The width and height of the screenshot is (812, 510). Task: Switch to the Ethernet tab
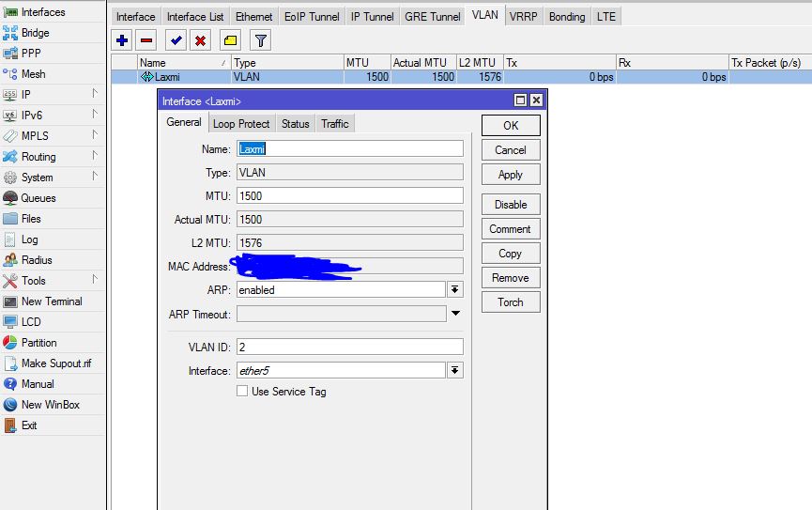pos(253,17)
